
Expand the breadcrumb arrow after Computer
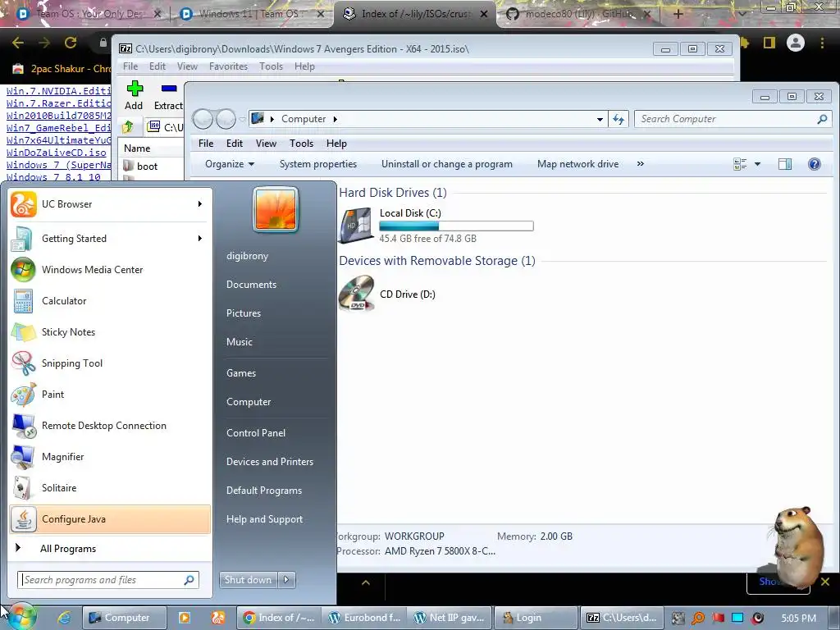(x=335, y=119)
